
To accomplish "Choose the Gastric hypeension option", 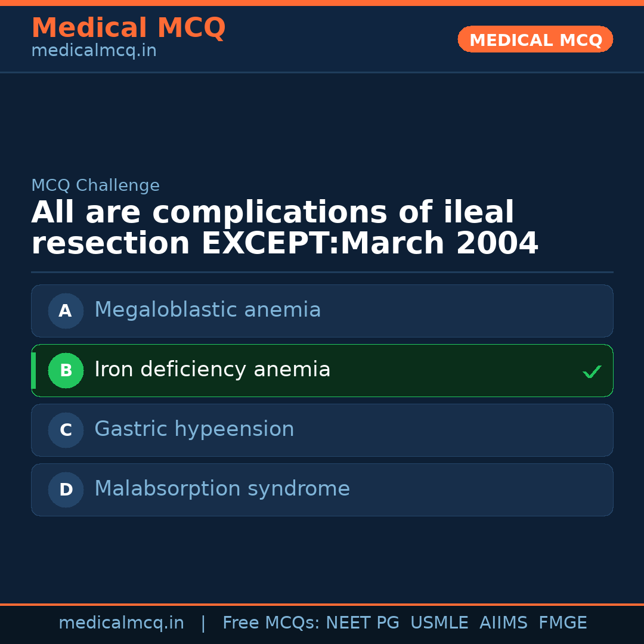I will click(x=194, y=429).
